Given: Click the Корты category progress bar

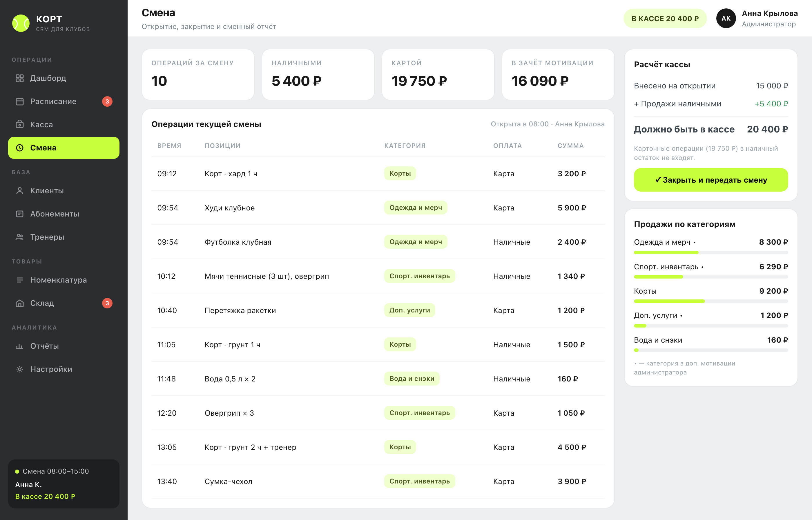Looking at the screenshot, I should (711, 301).
